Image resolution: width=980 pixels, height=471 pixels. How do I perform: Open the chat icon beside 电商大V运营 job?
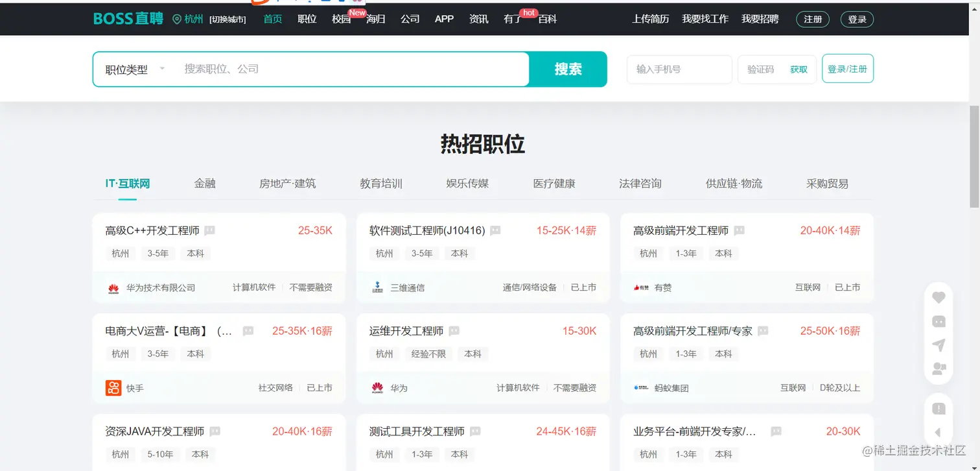tap(248, 331)
